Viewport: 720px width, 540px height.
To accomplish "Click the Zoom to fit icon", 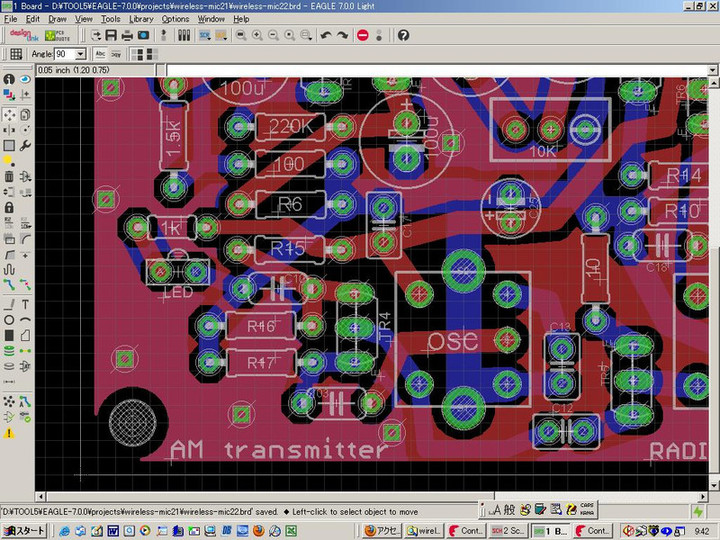I will (x=241, y=35).
